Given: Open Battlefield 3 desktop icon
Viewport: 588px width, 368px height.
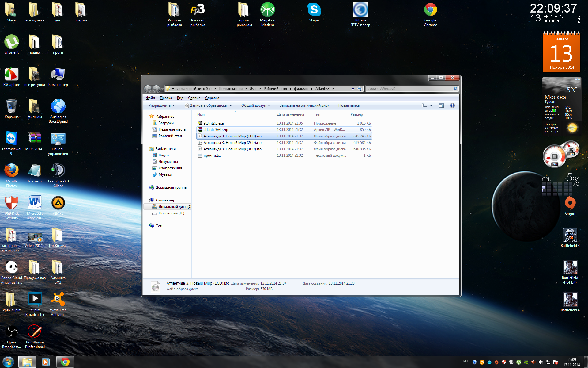Looking at the screenshot, I should click(x=570, y=238).
